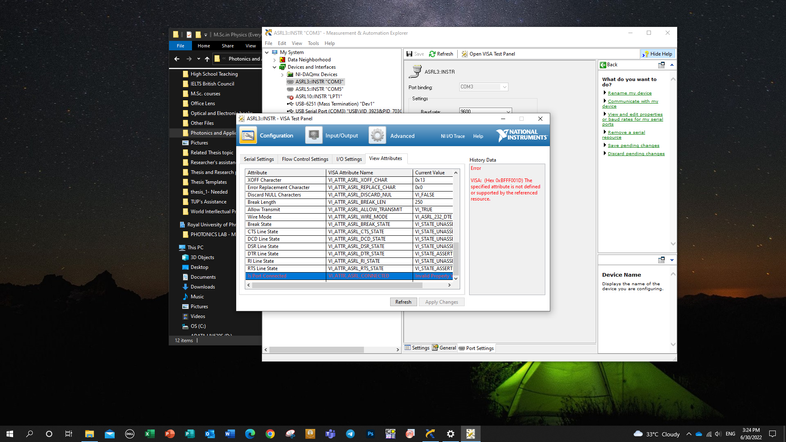Viewport: 786px width, 442px height.
Task: Open the Port binding dropdown
Action: tap(504, 87)
